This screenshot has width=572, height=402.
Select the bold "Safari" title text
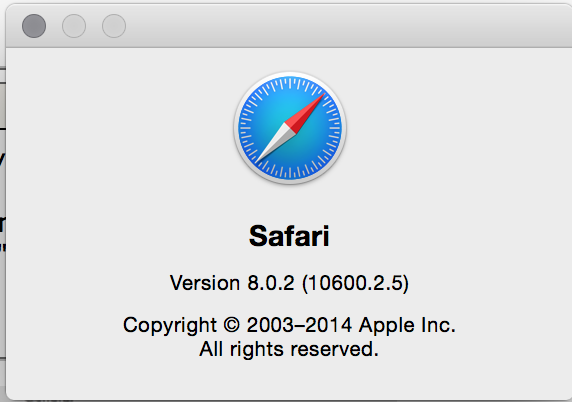tap(289, 236)
